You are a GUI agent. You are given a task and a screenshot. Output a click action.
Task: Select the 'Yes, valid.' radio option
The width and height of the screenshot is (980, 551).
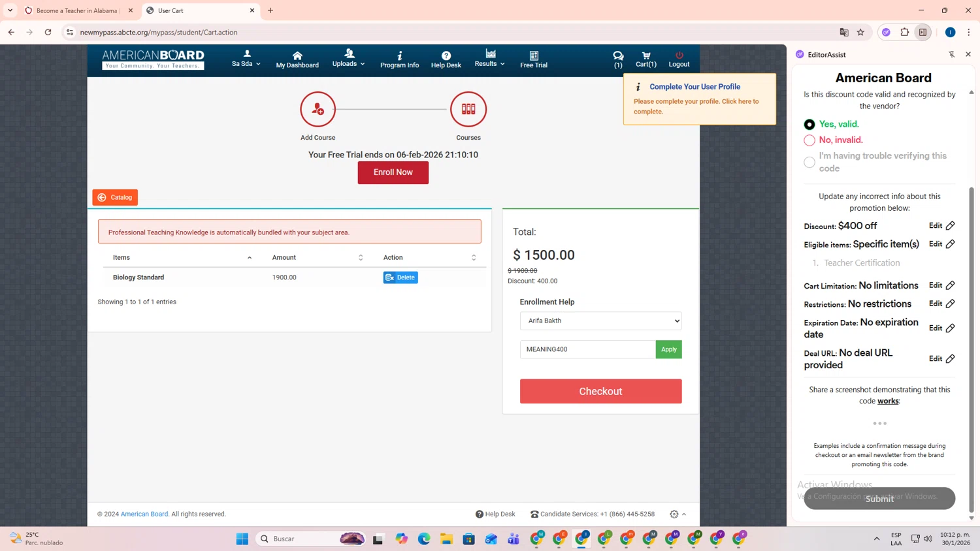pos(809,124)
